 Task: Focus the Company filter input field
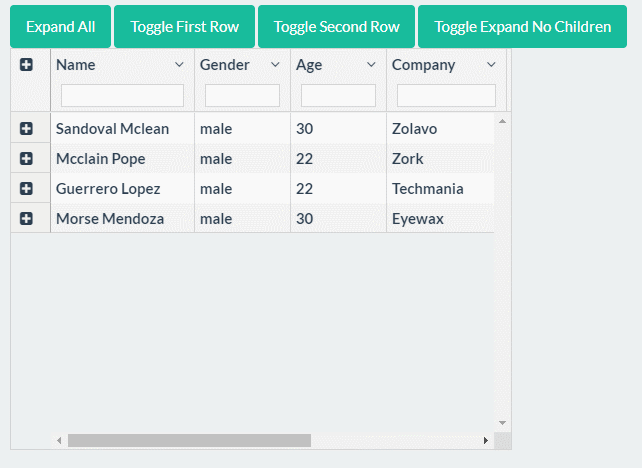[x=446, y=96]
